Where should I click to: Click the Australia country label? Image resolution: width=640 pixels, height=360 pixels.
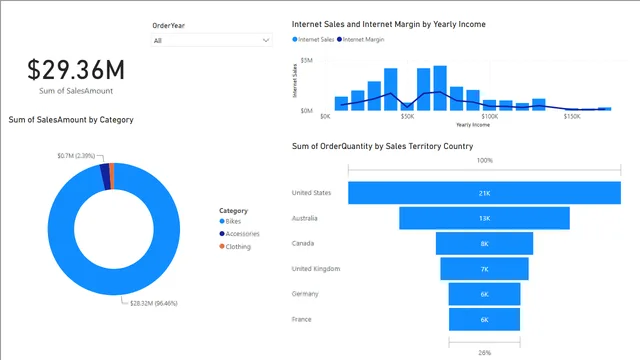click(x=304, y=218)
